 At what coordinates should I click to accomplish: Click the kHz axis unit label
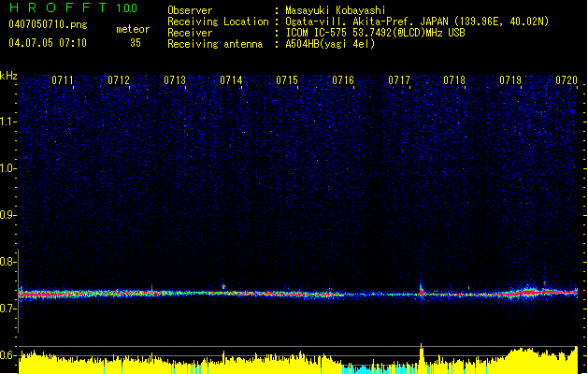tap(8, 76)
